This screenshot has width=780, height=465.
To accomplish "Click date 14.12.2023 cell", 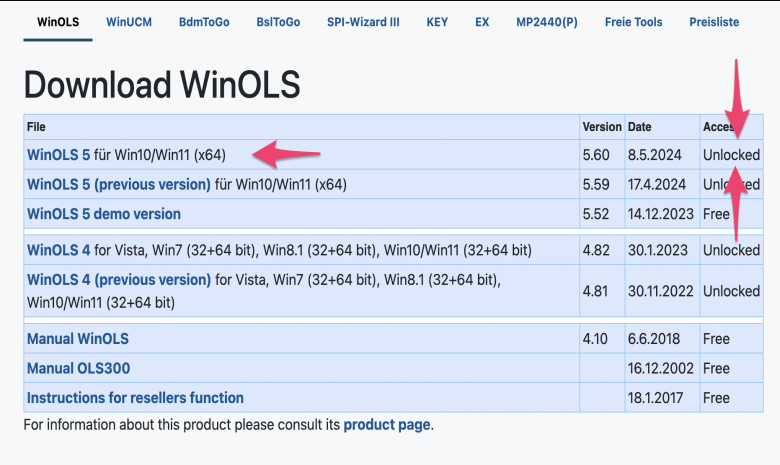I will (x=661, y=214).
